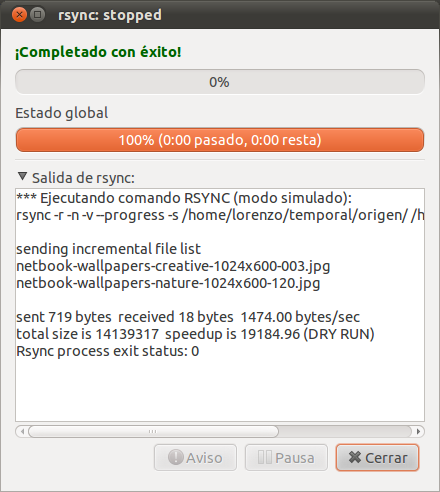Collapse the Salida de rsync expander triangle

22,177
